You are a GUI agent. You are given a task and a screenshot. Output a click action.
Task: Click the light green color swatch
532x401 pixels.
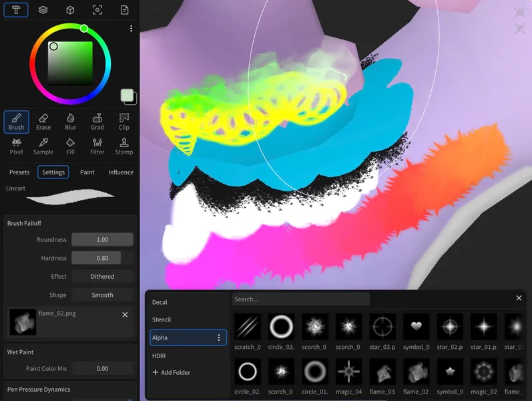pyautogui.click(x=127, y=96)
